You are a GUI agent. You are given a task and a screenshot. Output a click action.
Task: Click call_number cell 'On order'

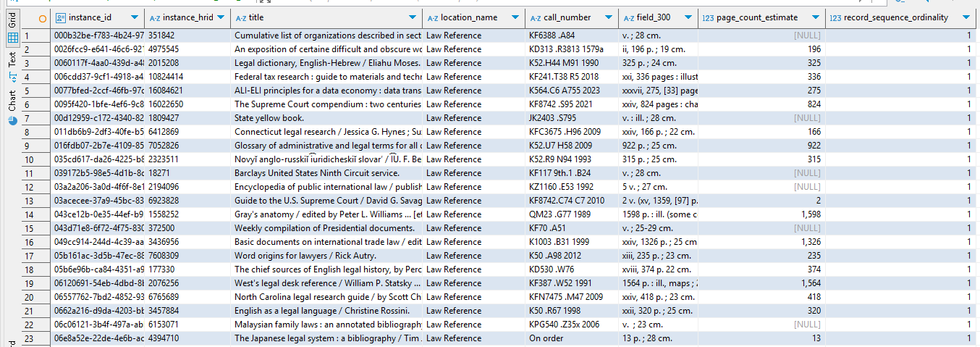pyautogui.click(x=572, y=338)
